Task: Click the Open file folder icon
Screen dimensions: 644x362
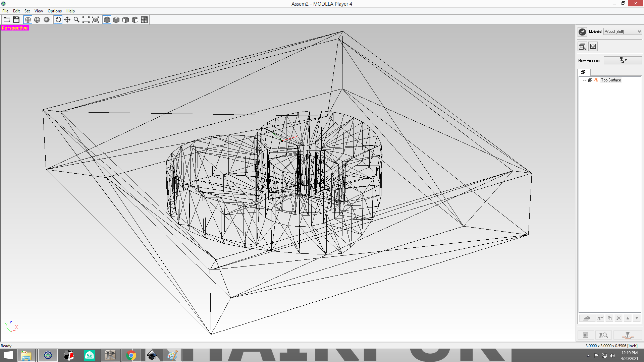Action: point(7,20)
